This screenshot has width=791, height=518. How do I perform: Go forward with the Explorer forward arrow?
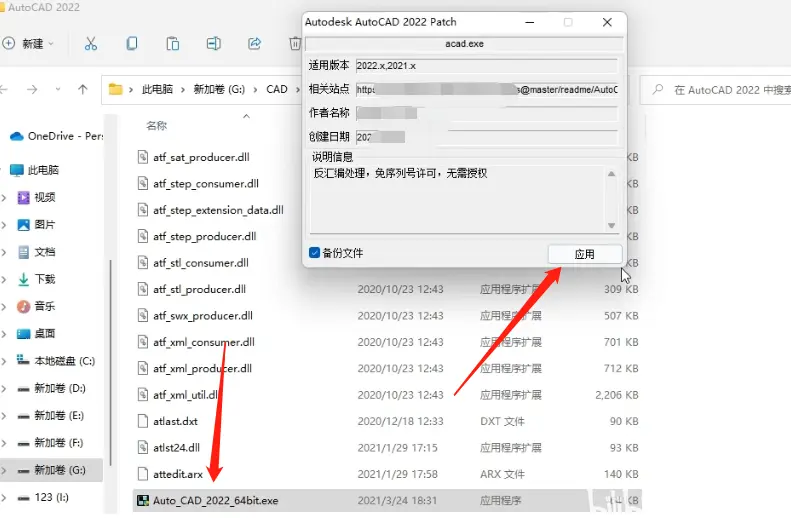(x=32, y=90)
